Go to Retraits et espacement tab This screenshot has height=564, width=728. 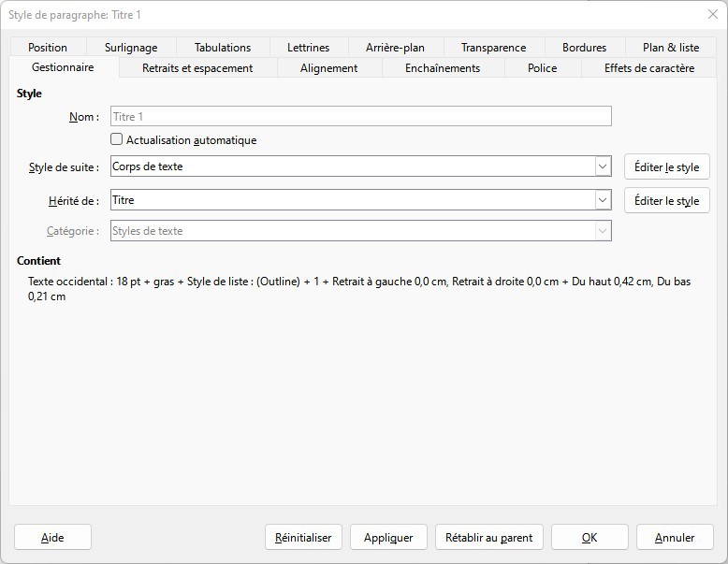[x=197, y=68]
